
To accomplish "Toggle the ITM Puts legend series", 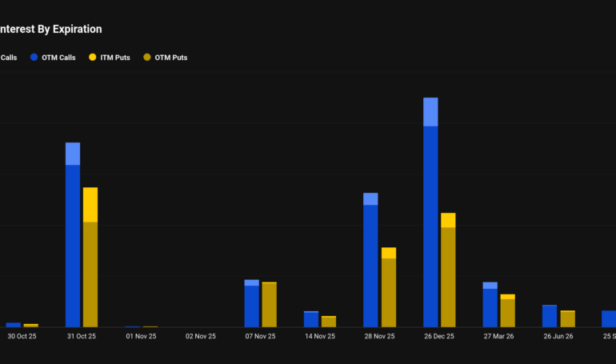I will pyautogui.click(x=113, y=58).
